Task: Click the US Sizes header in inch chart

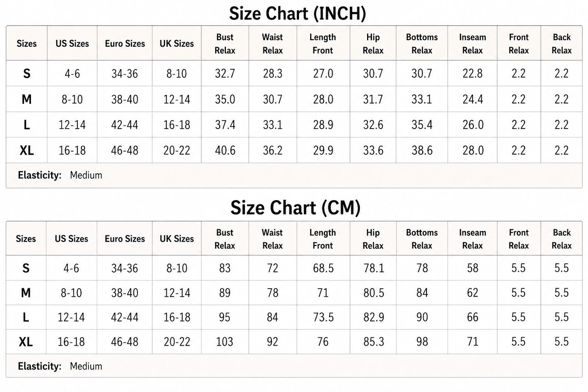Action: pos(72,44)
